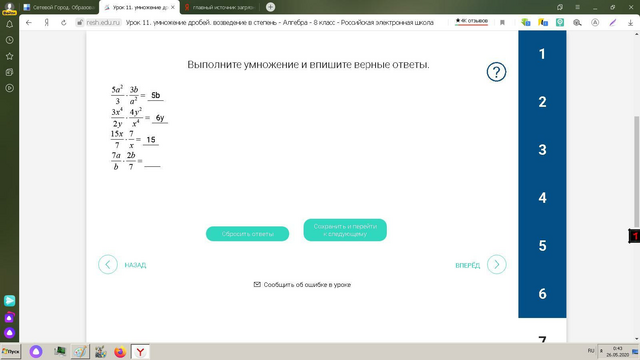Switch to Сетевой Город tab
Viewport: 640px width, 360px height.
pos(59,7)
